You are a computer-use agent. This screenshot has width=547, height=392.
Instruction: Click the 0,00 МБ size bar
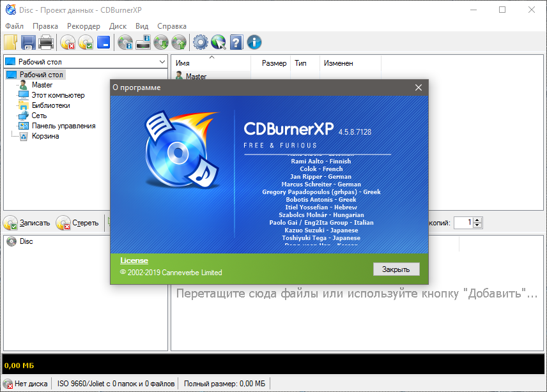(273, 365)
